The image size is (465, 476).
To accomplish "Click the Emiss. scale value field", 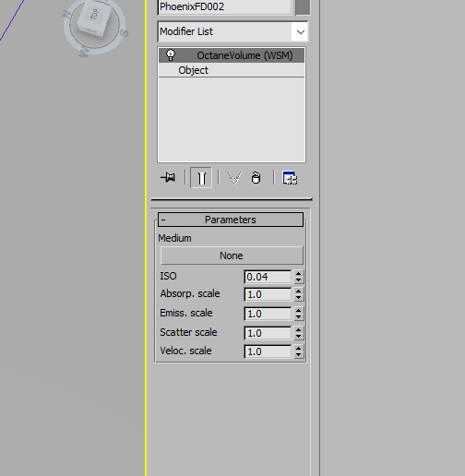I will [x=268, y=314].
